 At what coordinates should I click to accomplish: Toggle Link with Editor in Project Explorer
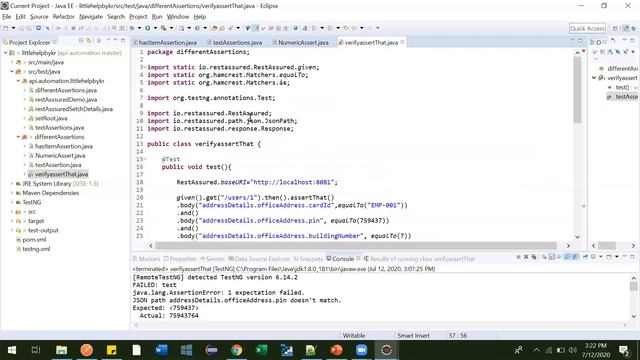[89, 40]
